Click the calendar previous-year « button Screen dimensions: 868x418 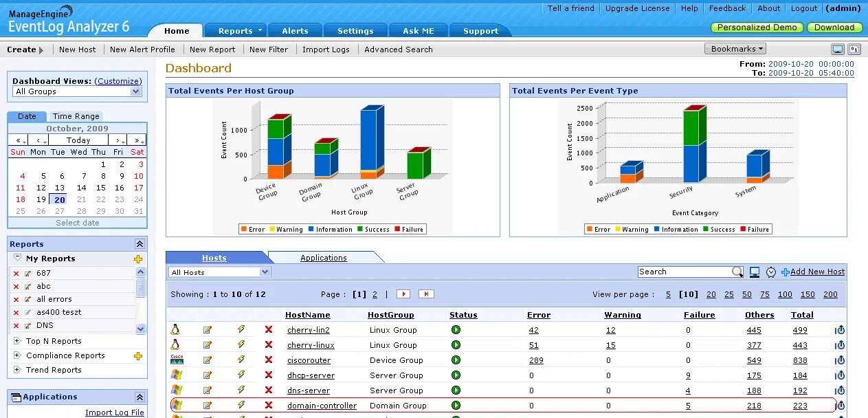point(18,140)
